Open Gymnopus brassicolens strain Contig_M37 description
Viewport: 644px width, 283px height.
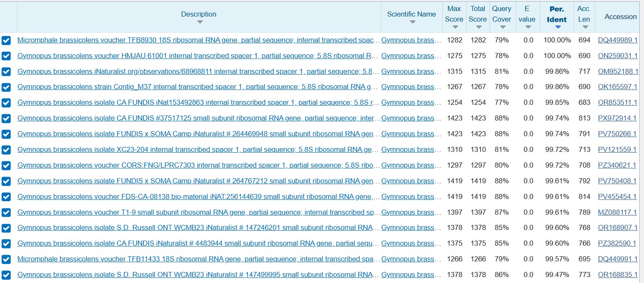tap(197, 87)
